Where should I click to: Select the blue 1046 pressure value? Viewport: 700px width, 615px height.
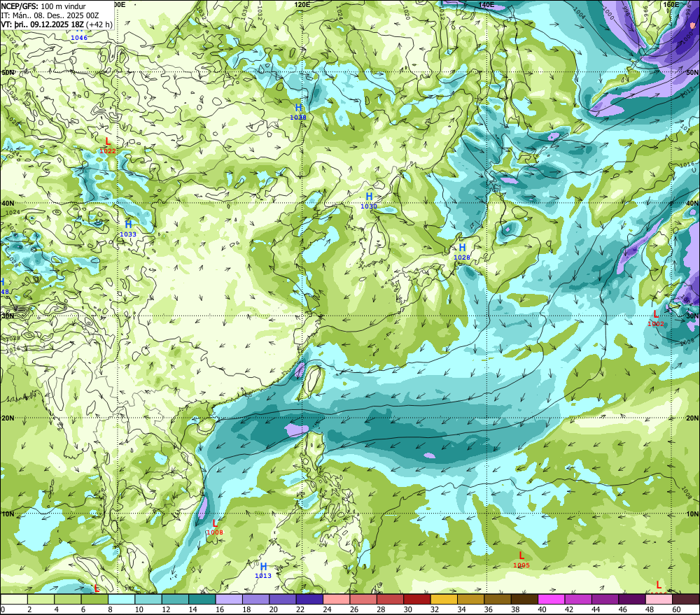click(x=79, y=38)
